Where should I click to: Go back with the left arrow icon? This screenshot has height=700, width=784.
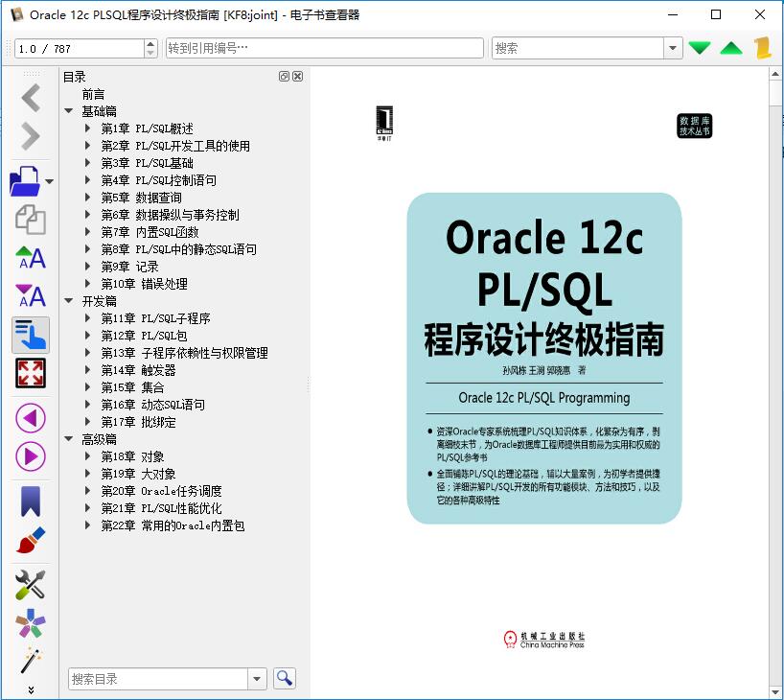click(x=31, y=98)
